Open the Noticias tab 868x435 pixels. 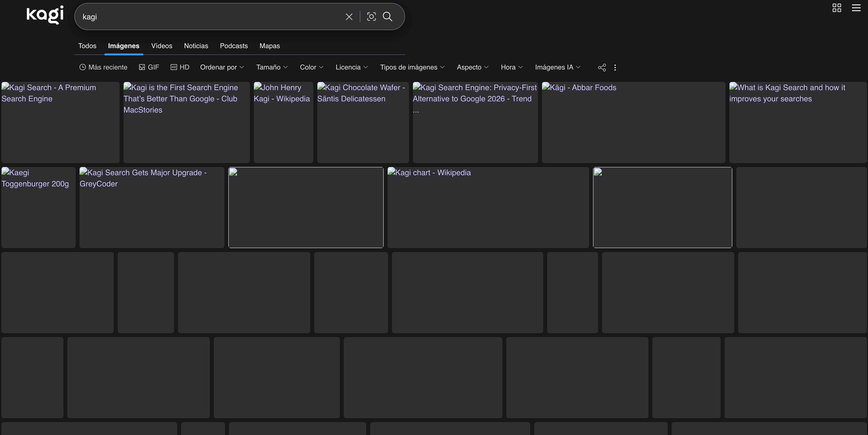(x=196, y=46)
